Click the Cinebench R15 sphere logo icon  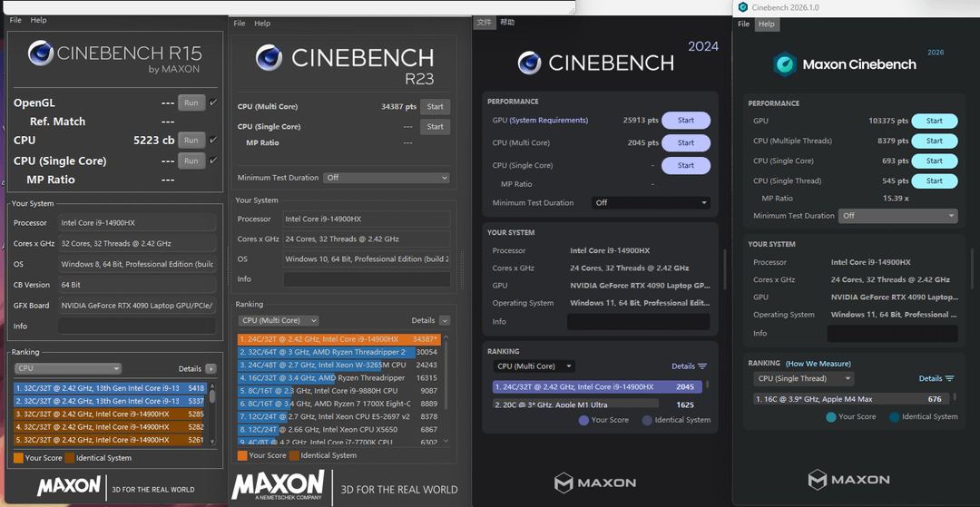coord(41,54)
